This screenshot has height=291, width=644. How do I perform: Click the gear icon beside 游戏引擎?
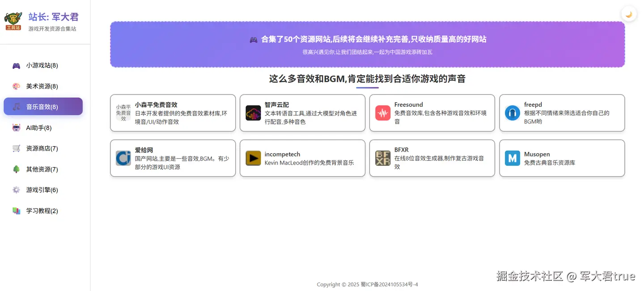click(16, 190)
